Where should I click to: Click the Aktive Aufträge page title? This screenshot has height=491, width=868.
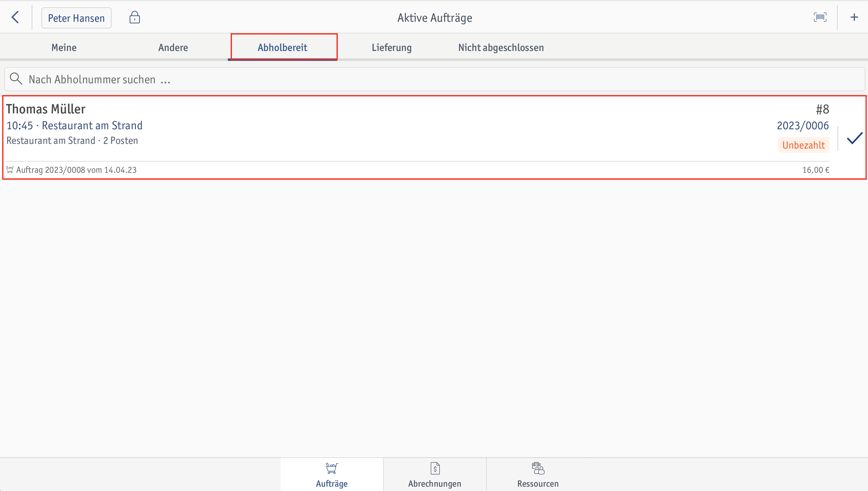pos(435,18)
